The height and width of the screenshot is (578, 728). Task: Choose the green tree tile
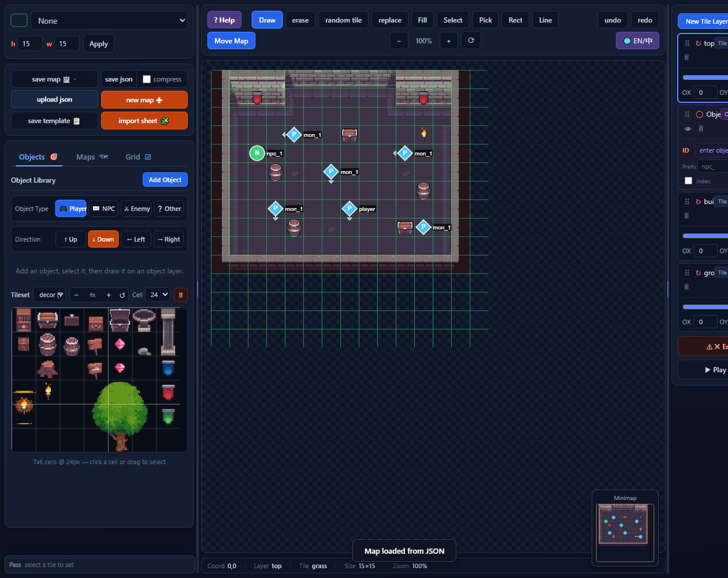click(120, 416)
